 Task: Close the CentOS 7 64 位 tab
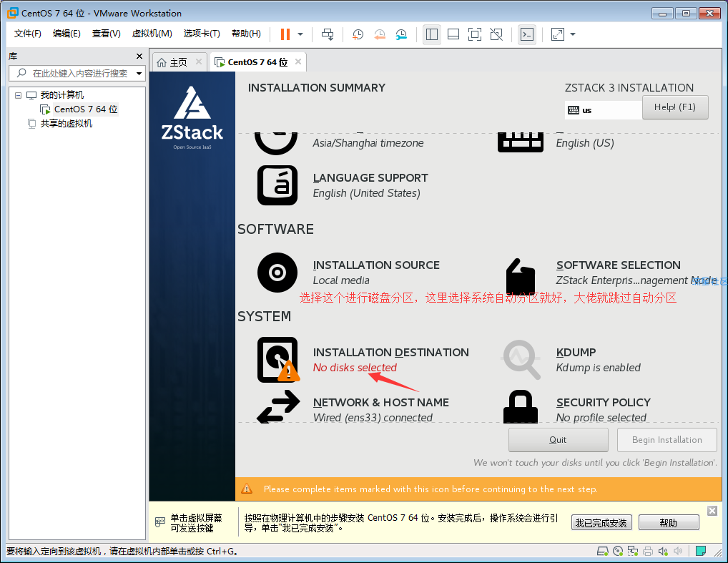pos(298,62)
